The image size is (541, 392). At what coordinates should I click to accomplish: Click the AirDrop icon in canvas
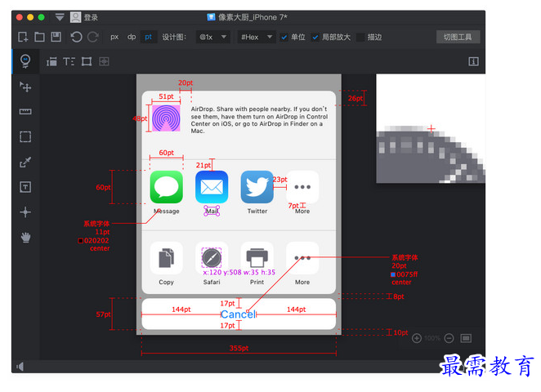(x=166, y=118)
